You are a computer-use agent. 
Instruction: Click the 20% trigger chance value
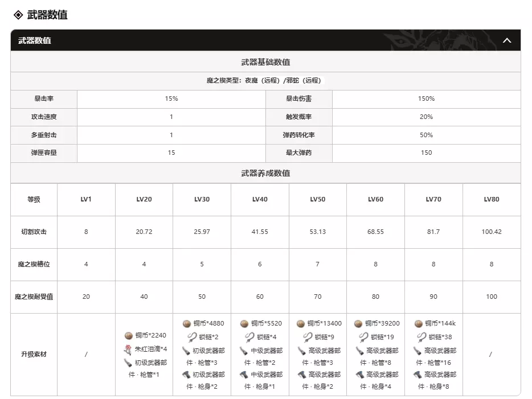(x=426, y=117)
